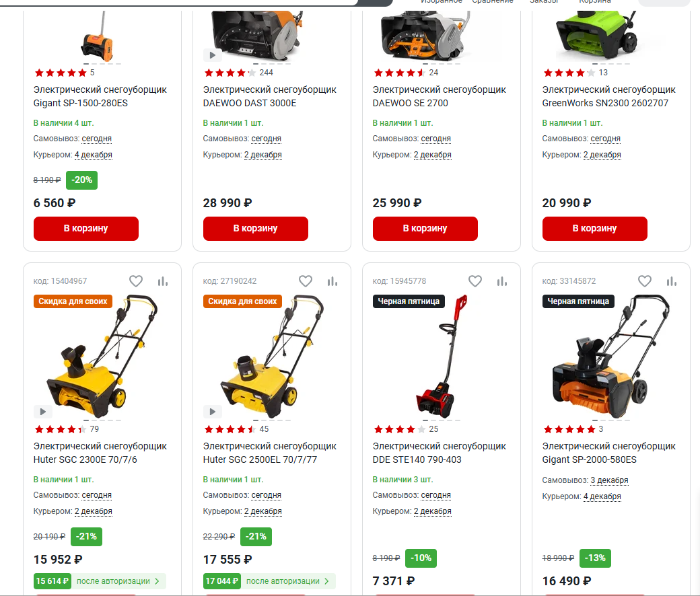Viewport: 700px width, 596px height.
Task: Favorite the Huter SGC 2500EL snowblower
Action: click(x=306, y=281)
